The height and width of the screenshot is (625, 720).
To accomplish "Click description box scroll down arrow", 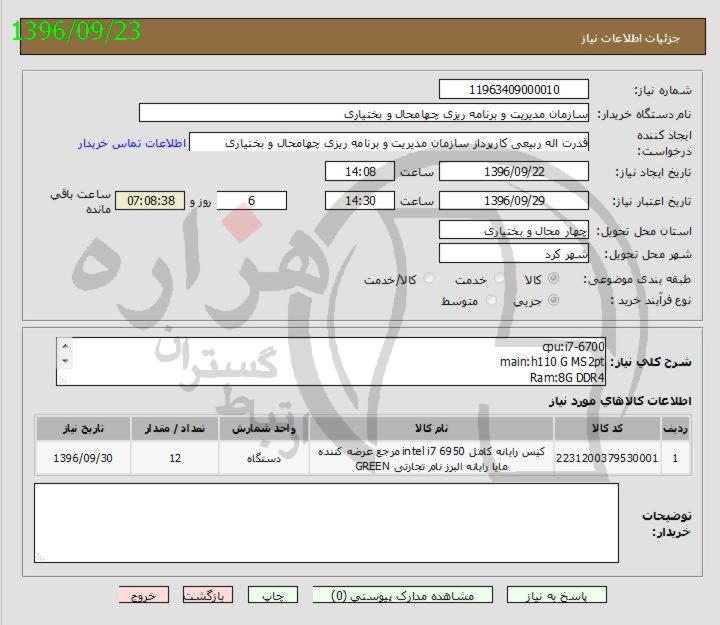I will point(65,361).
